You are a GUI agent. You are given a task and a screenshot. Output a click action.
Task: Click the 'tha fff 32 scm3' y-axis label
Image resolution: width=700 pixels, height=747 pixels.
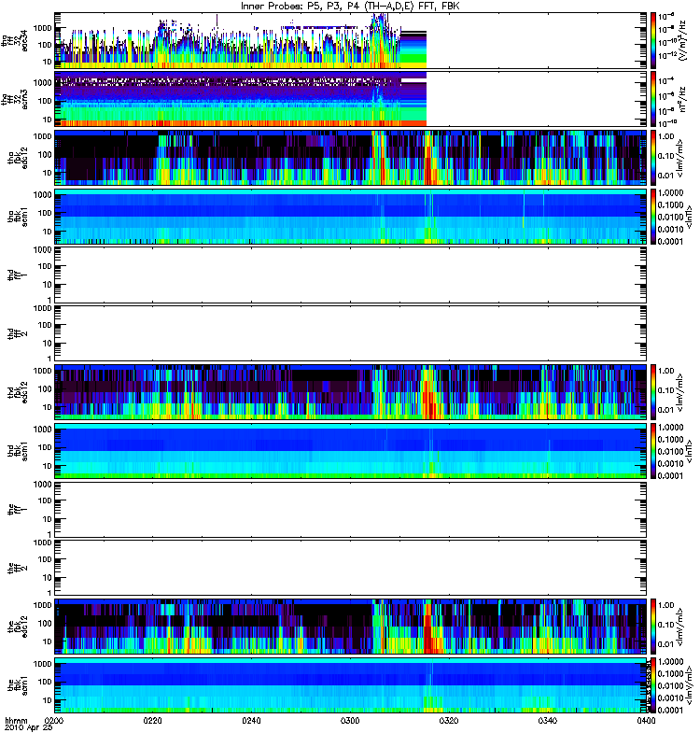click(14, 99)
